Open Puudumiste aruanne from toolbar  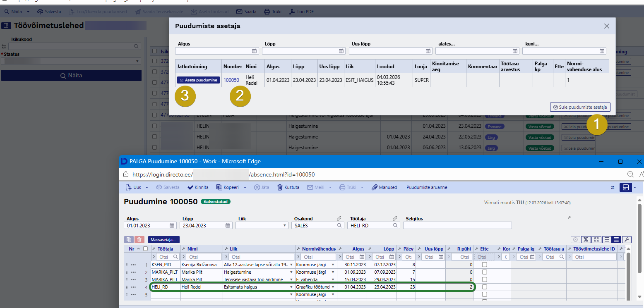426,187
